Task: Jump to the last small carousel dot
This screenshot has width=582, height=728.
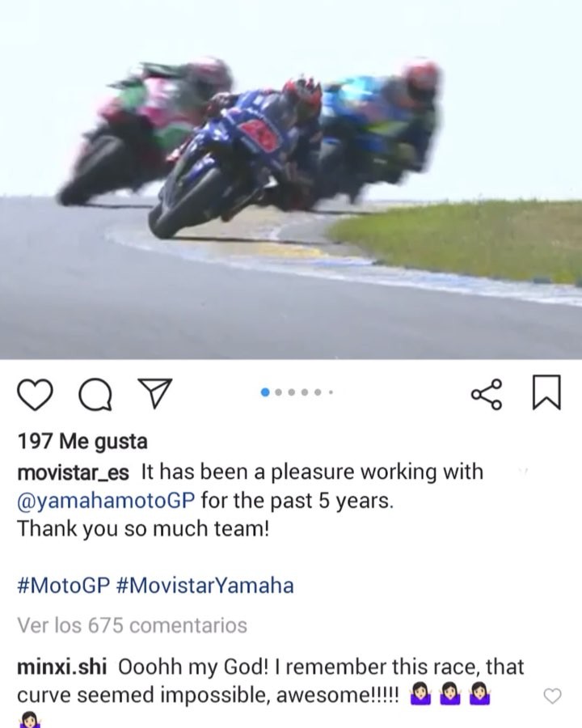Action: (331, 392)
